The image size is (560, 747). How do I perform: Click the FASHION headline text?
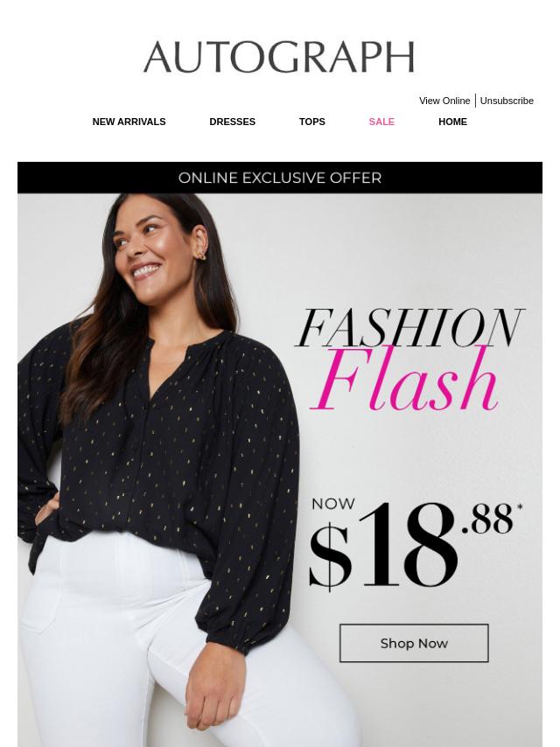409,328
